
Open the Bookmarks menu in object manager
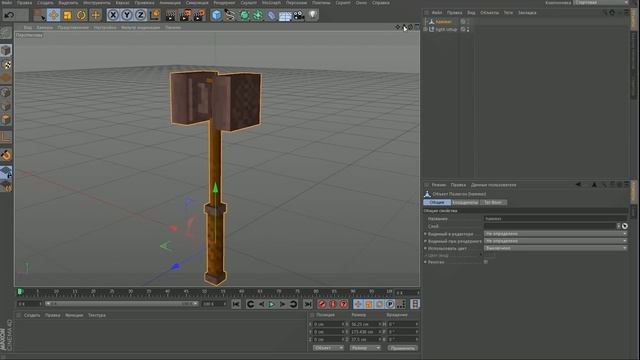click(527, 13)
